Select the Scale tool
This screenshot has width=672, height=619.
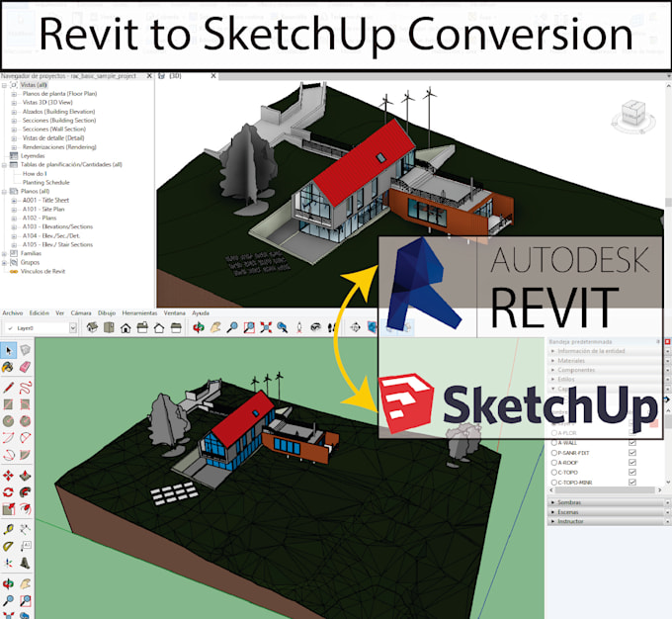coord(8,509)
